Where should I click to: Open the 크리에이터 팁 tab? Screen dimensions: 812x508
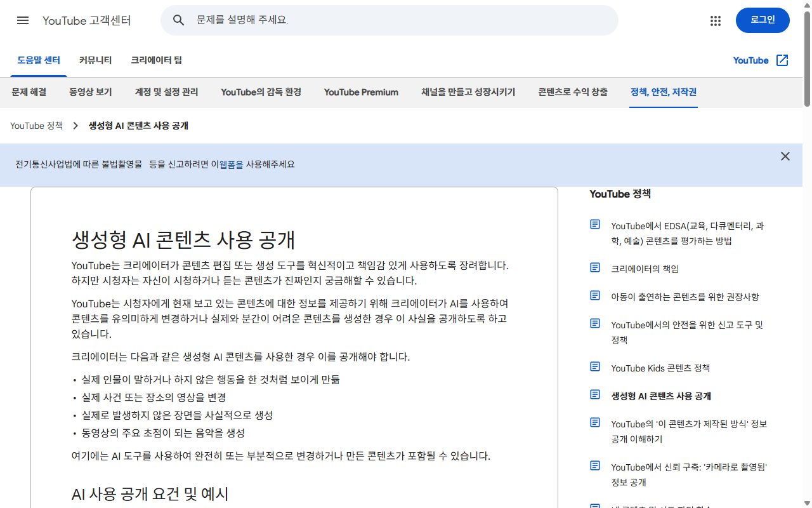[x=156, y=60]
